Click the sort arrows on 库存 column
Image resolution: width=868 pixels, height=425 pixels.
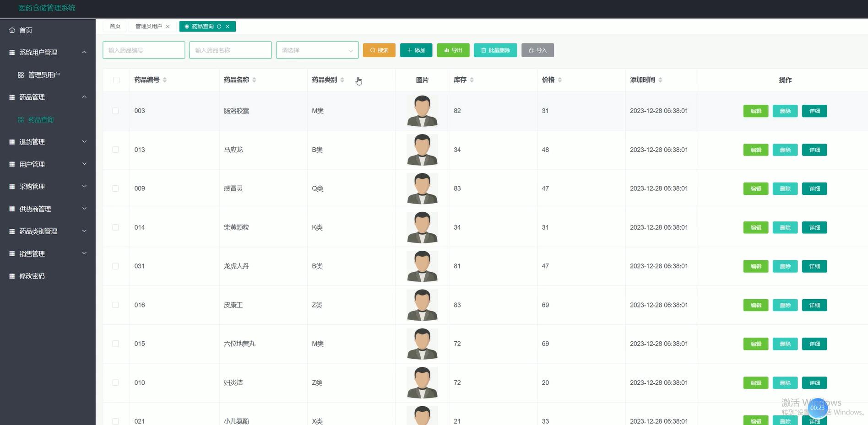pos(472,80)
